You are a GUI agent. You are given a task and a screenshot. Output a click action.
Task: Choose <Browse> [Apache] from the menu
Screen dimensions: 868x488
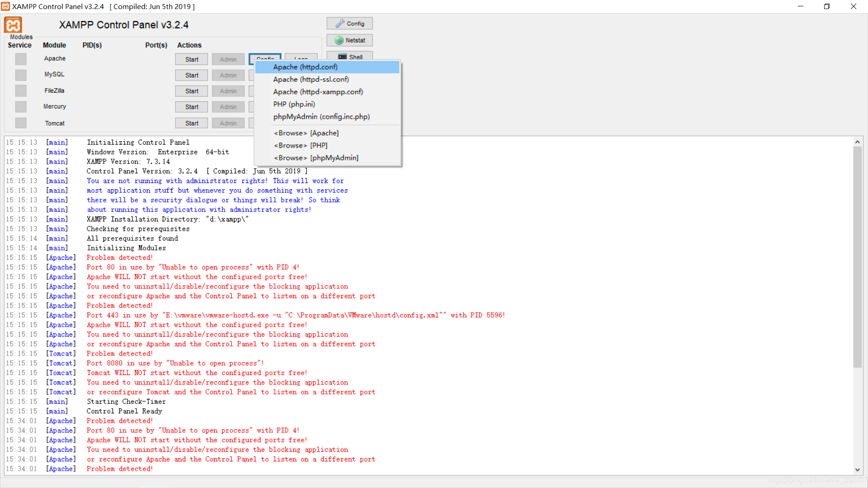pyautogui.click(x=327, y=133)
